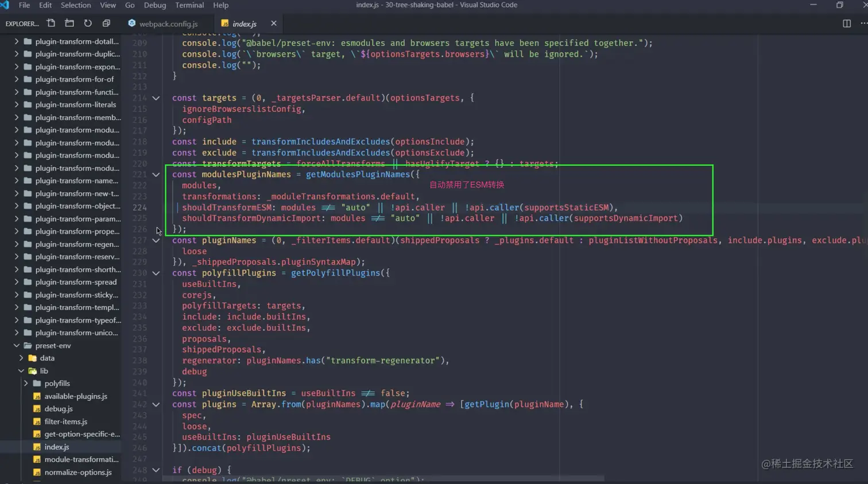Close the index.js tab
Screen dimensions: 868x484
[274, 24]
